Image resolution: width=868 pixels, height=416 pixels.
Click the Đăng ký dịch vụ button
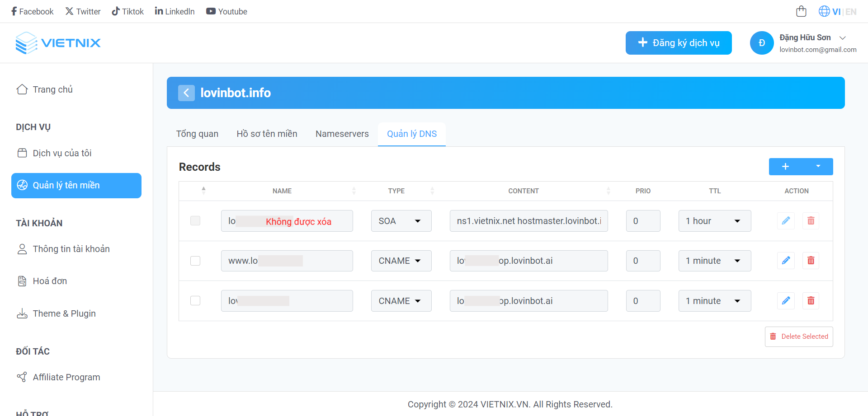pyautogui.click(x=678, y=43)
